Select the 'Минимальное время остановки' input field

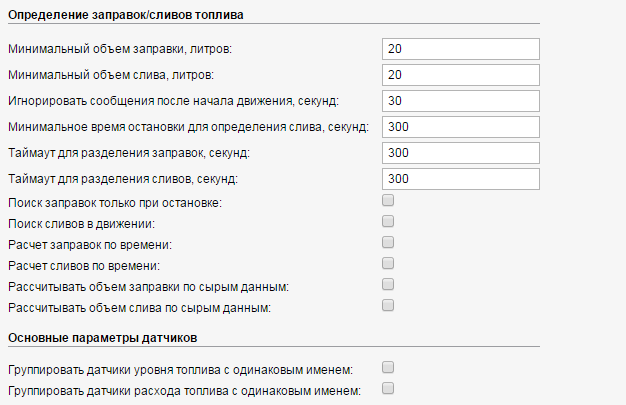coord(460,127)
